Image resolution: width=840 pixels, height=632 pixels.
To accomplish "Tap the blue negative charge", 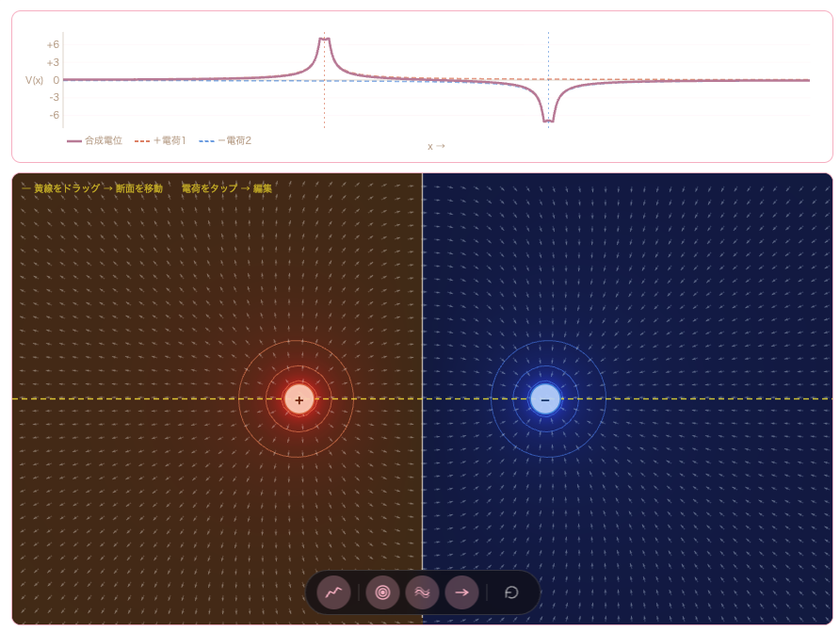I will click(x=545, y=399).
